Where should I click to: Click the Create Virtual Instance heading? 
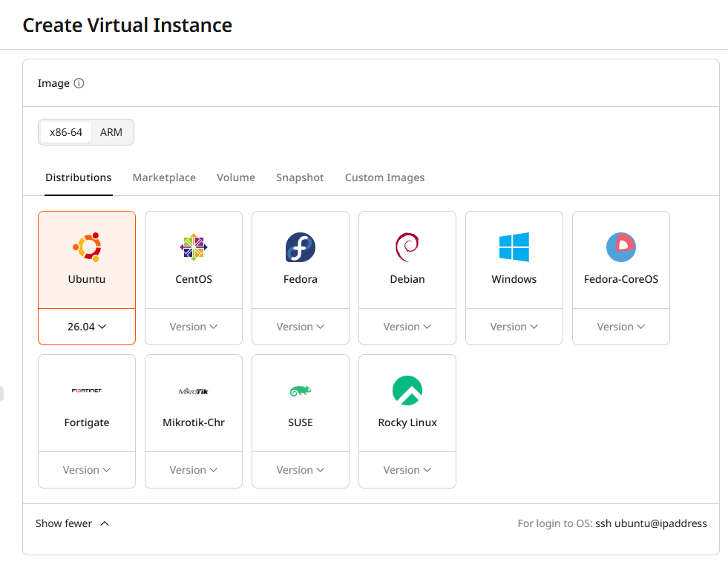(127, 25)
